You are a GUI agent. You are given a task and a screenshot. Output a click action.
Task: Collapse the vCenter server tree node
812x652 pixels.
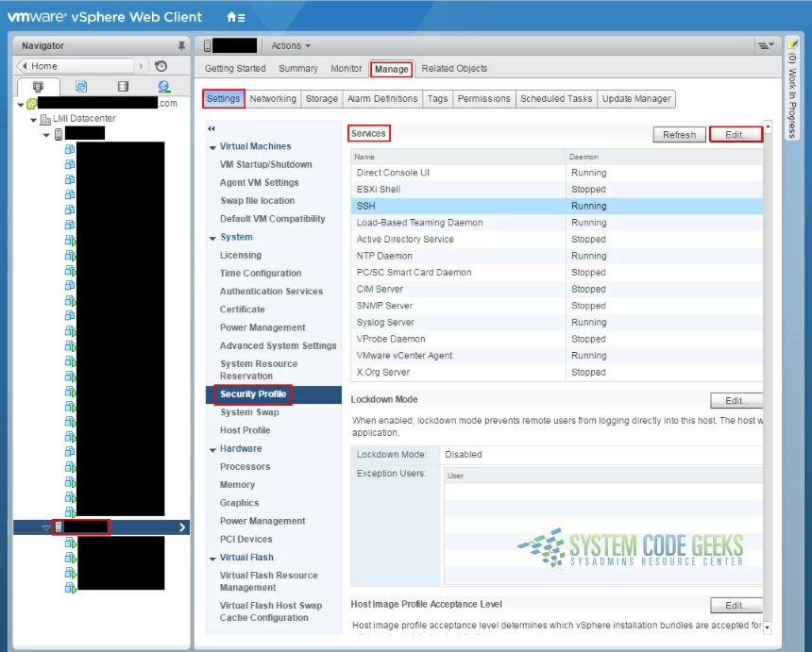(x=21, y=105)
